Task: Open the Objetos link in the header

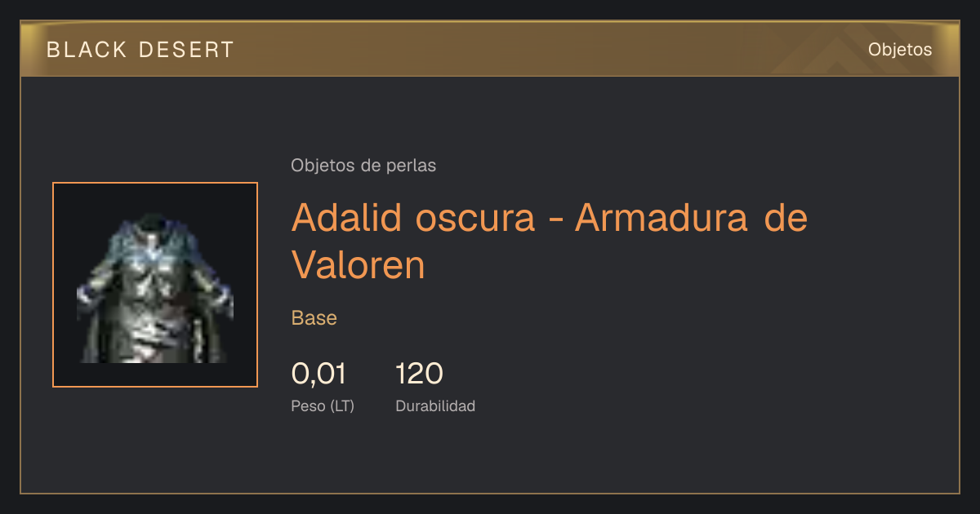Action: coord(900,50)
